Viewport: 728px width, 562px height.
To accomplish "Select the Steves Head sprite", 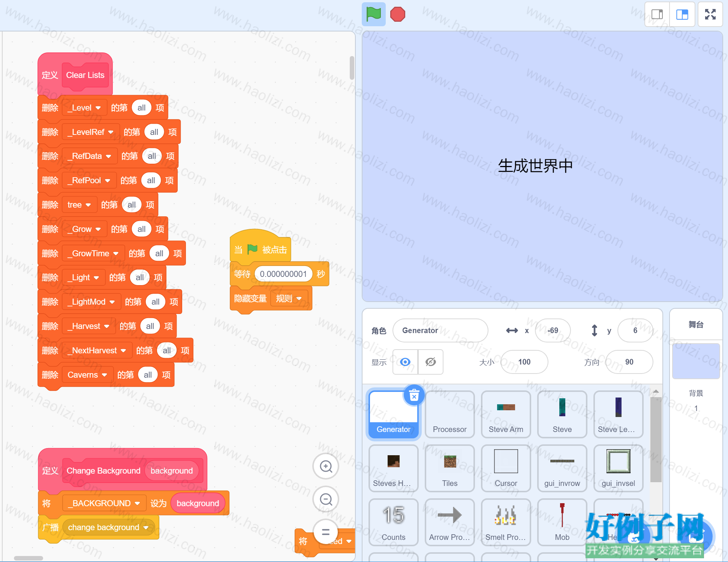I will [x=394, y=468].
